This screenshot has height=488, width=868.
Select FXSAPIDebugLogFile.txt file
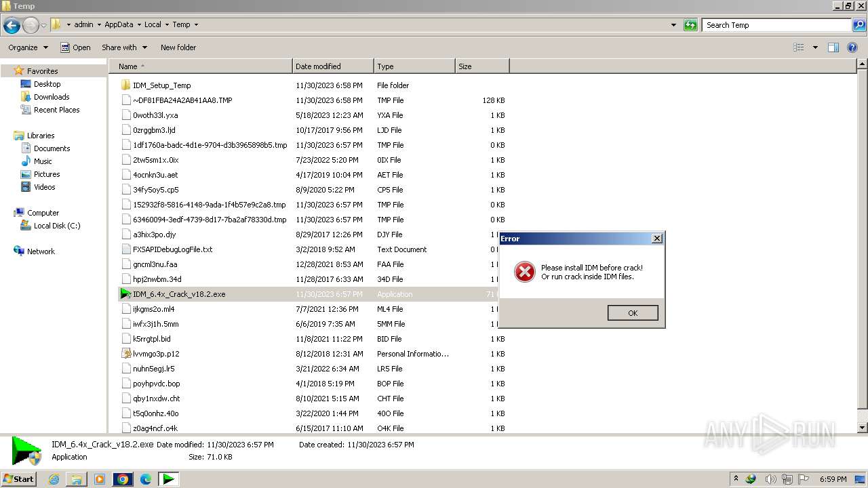[172, 249]
